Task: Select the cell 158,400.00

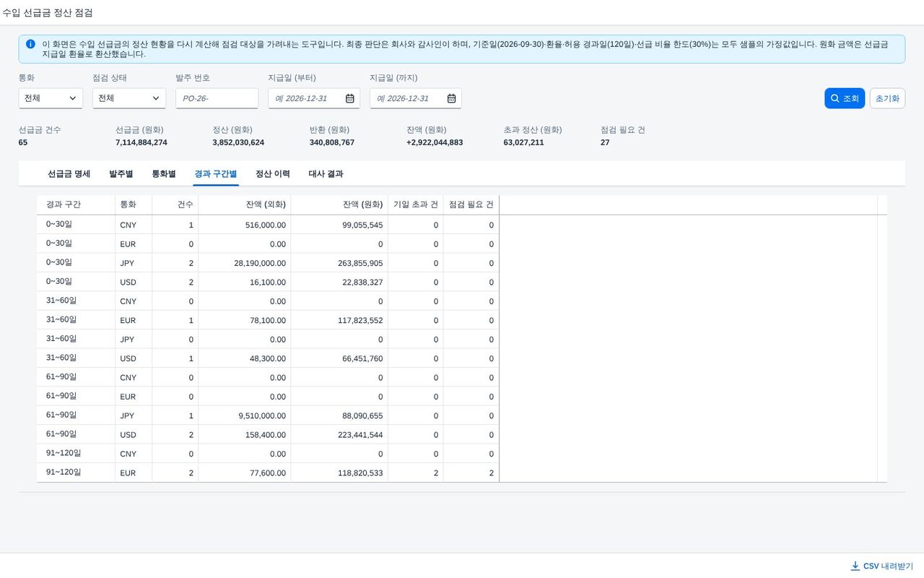Action: [245, 435]
